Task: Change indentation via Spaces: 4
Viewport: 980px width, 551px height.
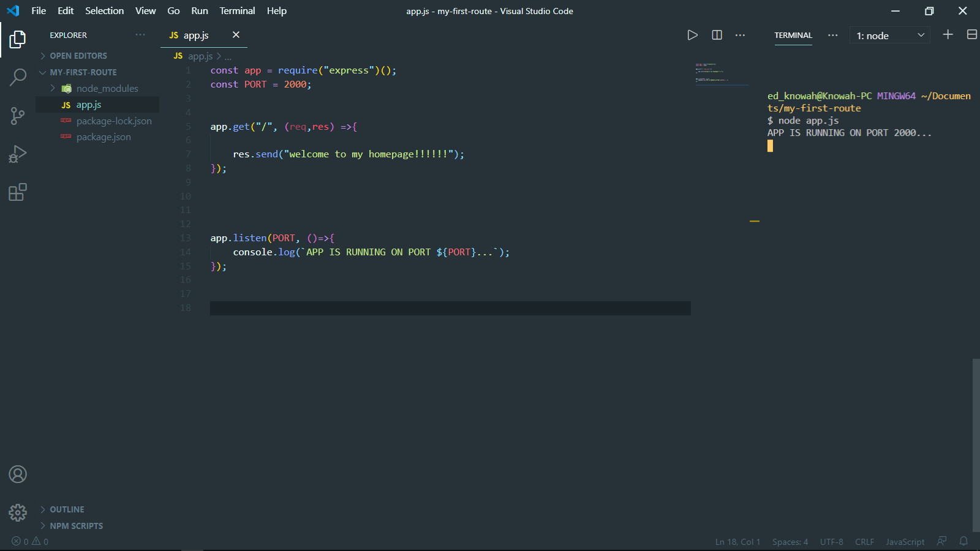Action: click(x=790, y=542)
